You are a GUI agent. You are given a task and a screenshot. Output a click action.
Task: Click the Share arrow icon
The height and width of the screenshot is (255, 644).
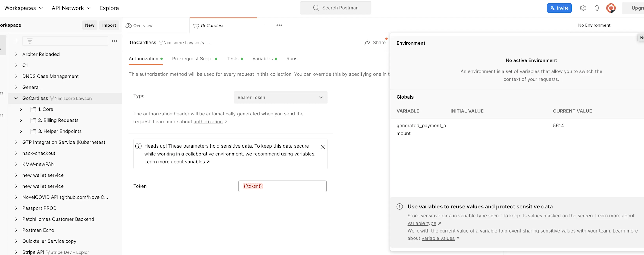click(367, 43)
